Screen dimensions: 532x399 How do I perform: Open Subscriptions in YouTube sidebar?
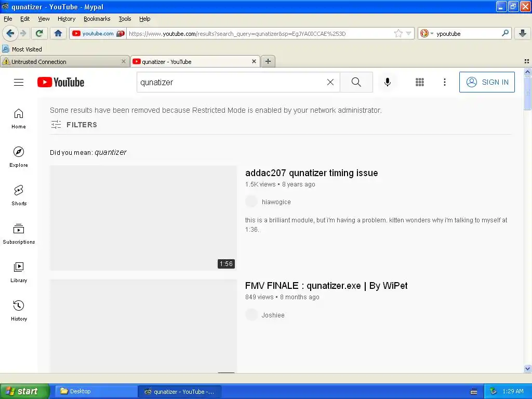[19, 234]
